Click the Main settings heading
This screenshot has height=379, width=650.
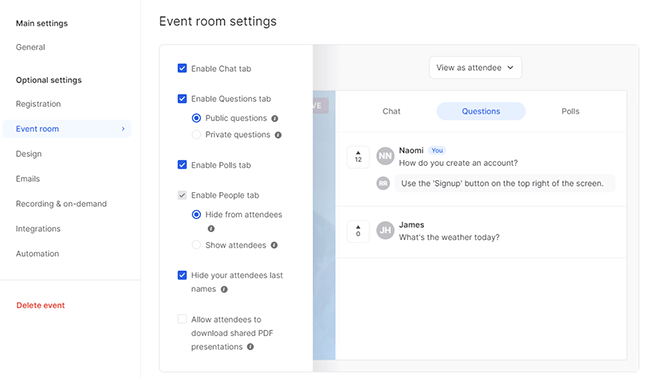pos(41,23)
